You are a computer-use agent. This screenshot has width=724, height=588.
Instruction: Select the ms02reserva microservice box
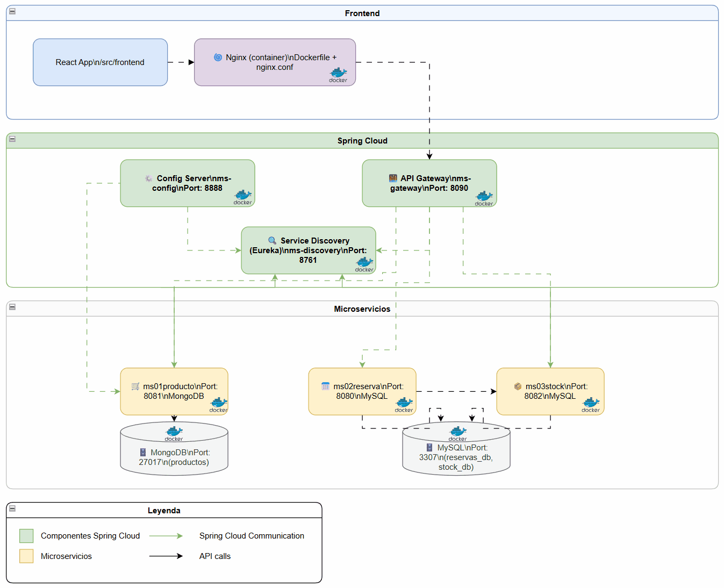tap(362, 391)
